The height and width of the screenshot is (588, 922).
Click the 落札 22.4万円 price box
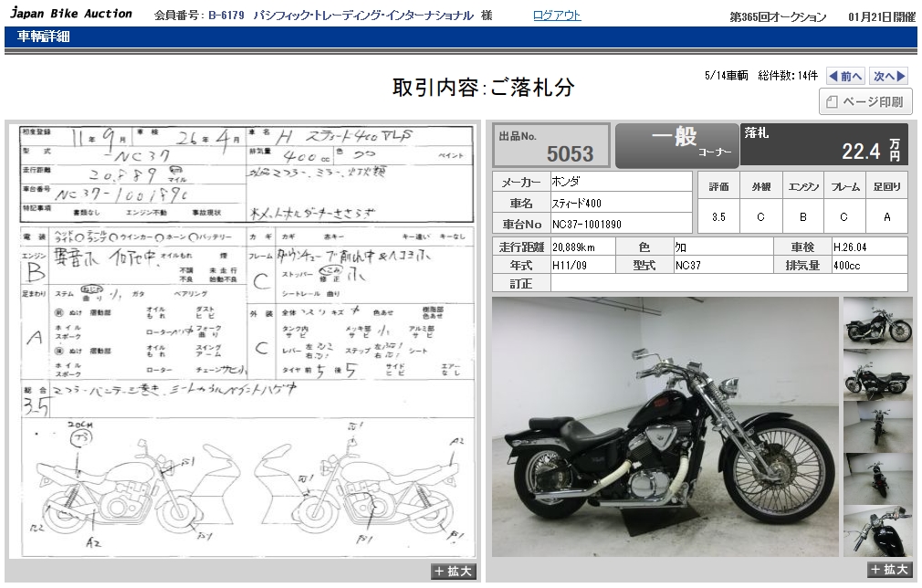point(824,145)
